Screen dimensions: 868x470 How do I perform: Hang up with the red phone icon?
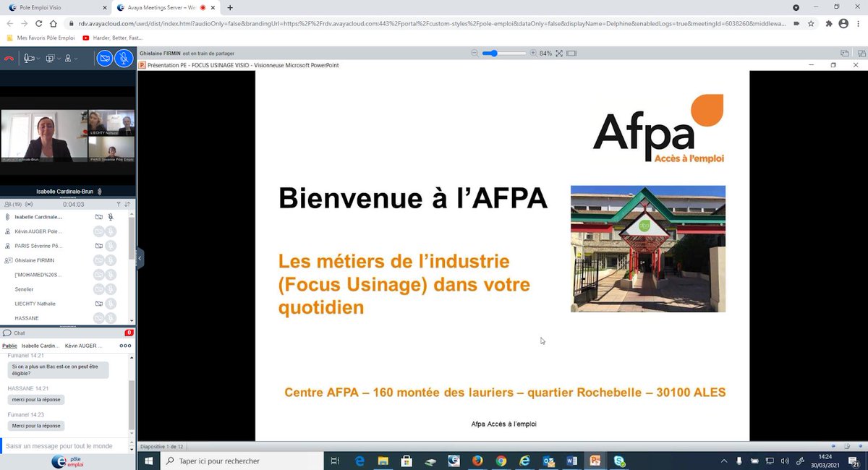(9, 59)
